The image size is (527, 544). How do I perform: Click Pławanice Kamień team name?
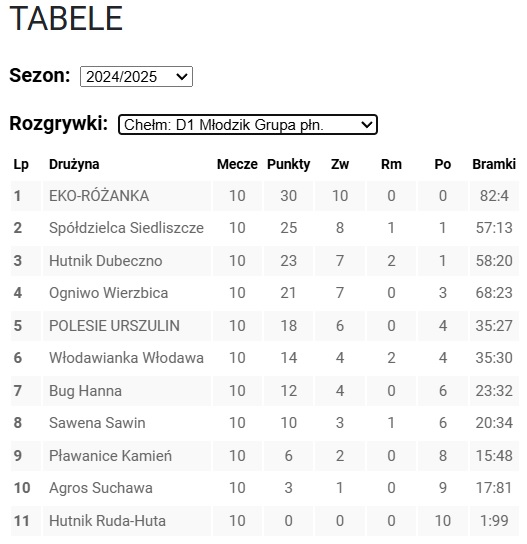tap(110, 456)
